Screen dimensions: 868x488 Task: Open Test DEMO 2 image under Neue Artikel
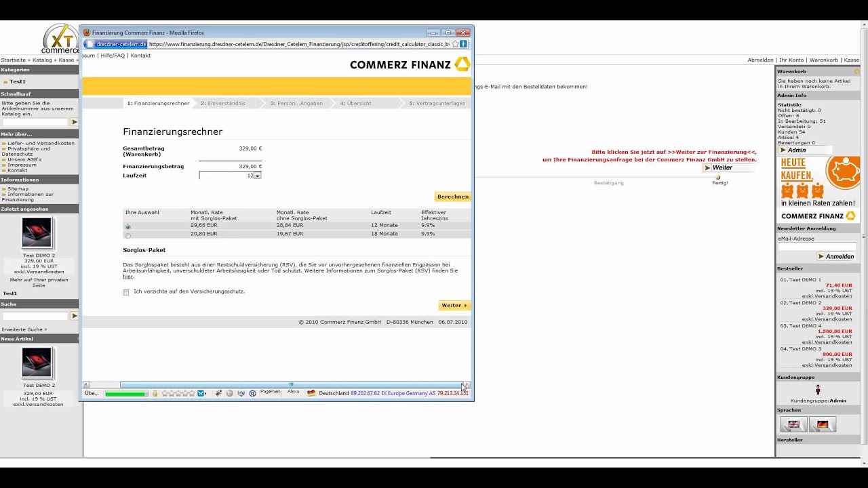click(37, 363)
